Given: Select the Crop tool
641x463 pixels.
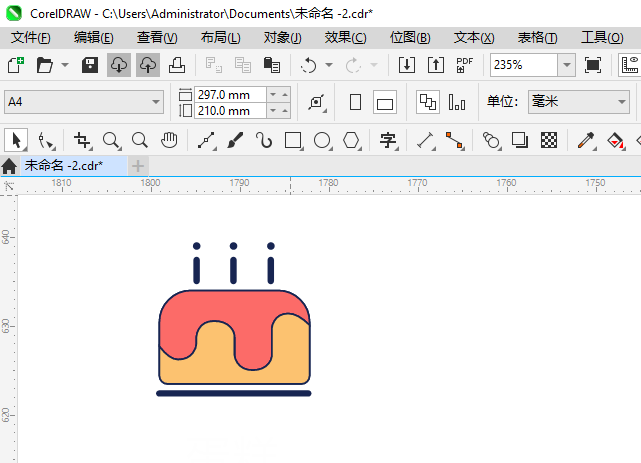Looking at the screenshot, I should click(x=82, y=141).
